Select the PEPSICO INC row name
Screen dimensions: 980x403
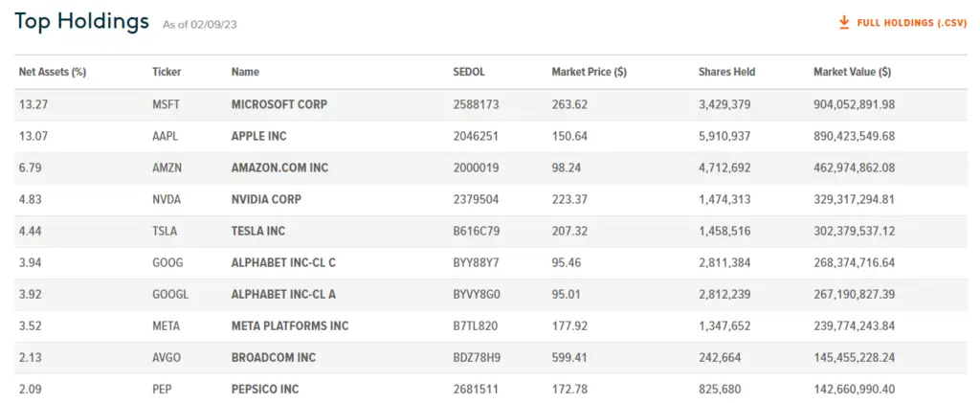tap(265, 390)
